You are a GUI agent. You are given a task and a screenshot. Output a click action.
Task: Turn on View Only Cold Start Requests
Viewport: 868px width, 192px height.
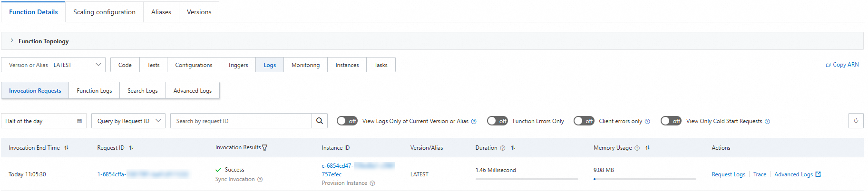[x=671, y=121]
